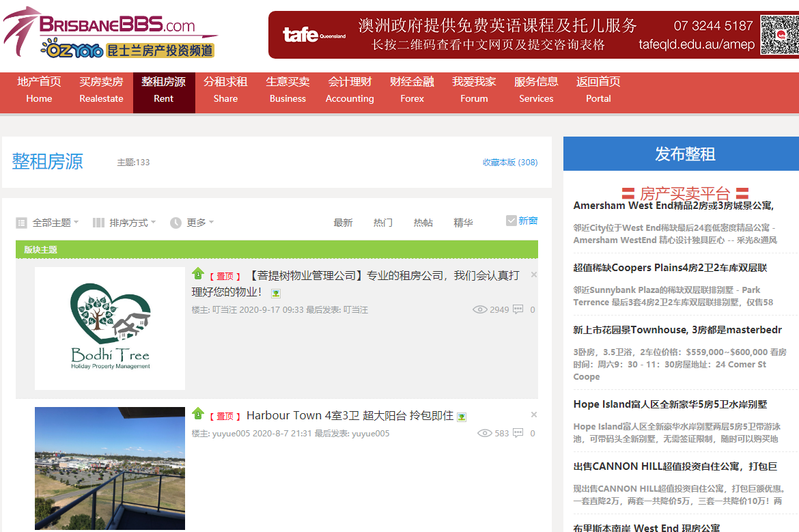Open Amersham West End精品2房 listing
This screenshot has width=799, height=532.
[673, 206]
